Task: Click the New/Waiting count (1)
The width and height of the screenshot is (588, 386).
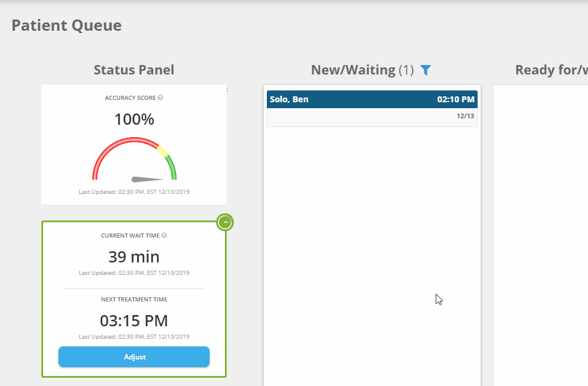Action: click(406, 70)
